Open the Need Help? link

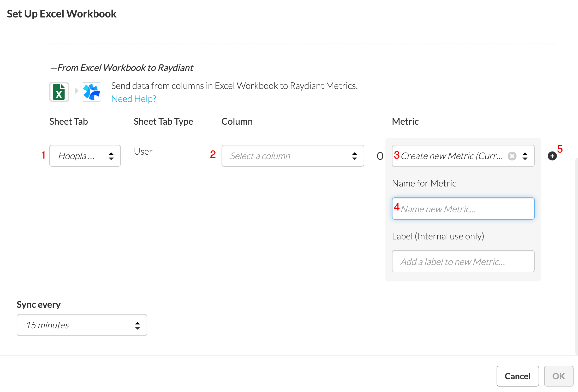134,99
